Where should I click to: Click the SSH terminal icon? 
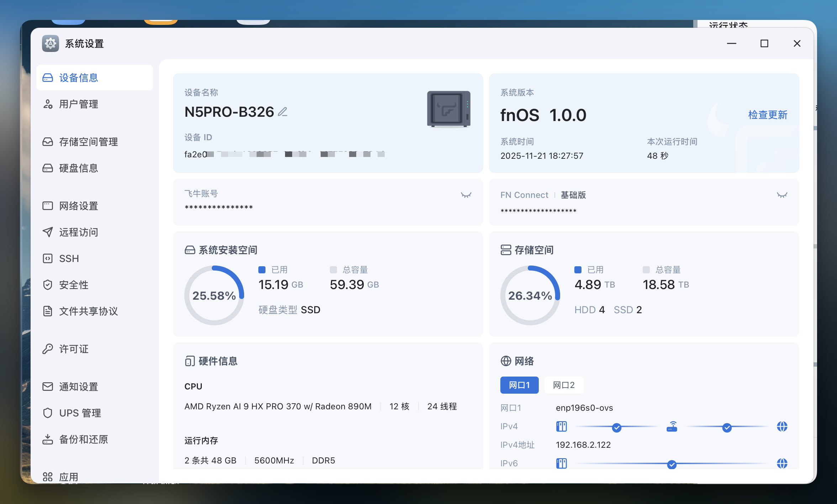48,258
